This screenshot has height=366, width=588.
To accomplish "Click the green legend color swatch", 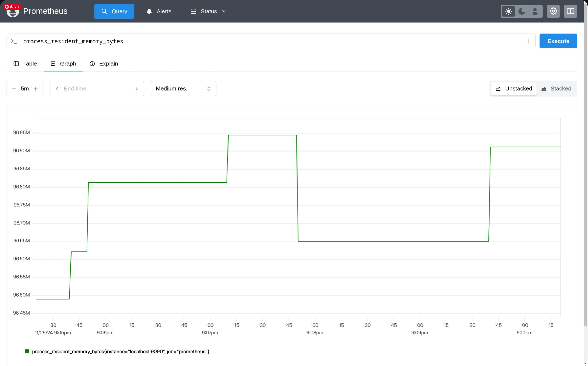I will tap(27, 351).
